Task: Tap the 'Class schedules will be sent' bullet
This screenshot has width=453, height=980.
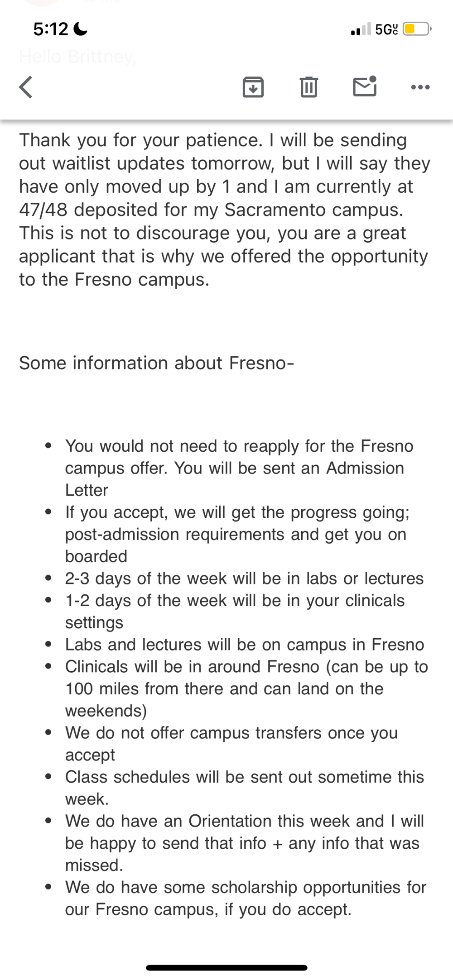Action: point(245,788)
